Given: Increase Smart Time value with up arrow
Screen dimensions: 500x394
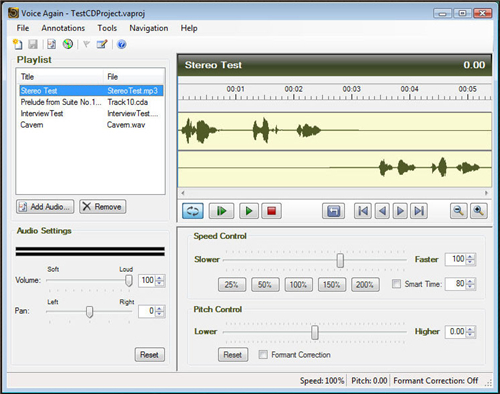Looking at the screenshot, I should click(x=470, y=281).
